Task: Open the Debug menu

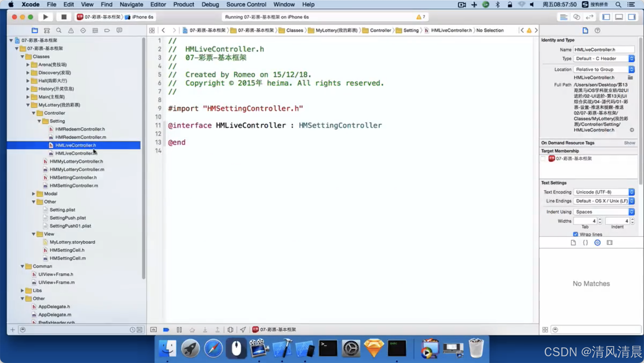Action: tap(210, 4)
